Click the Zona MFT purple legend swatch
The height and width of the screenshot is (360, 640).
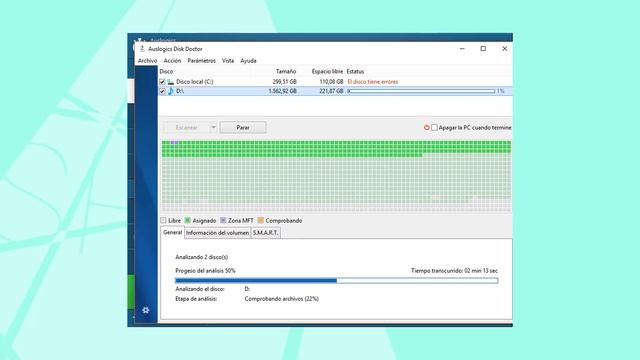point(223,220)
